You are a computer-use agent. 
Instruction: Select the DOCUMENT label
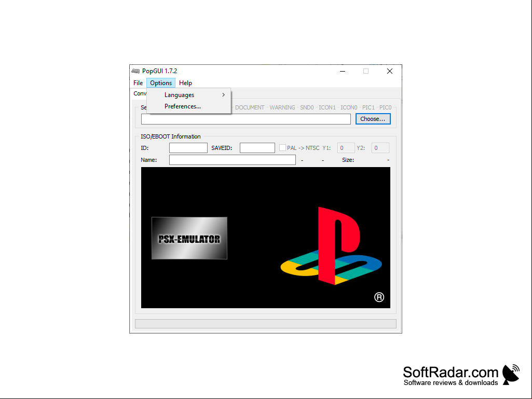coord(250,107)
